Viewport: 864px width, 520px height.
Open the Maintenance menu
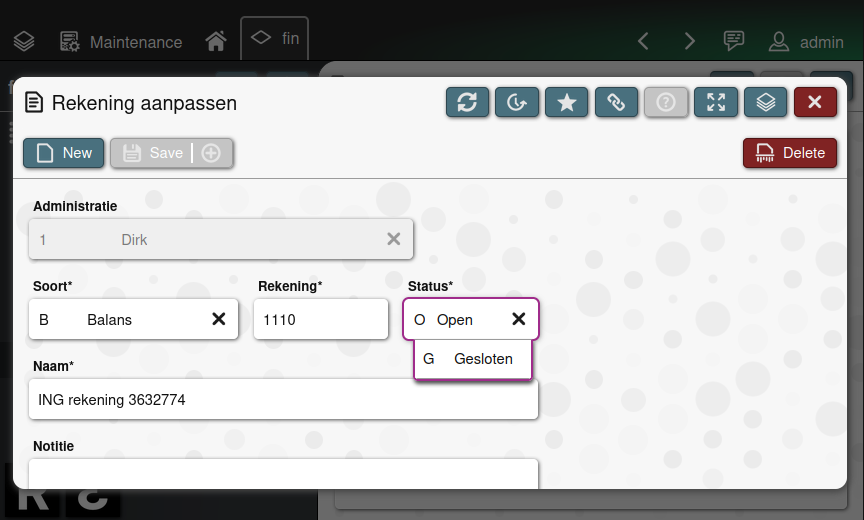click(x=121, y=42)
